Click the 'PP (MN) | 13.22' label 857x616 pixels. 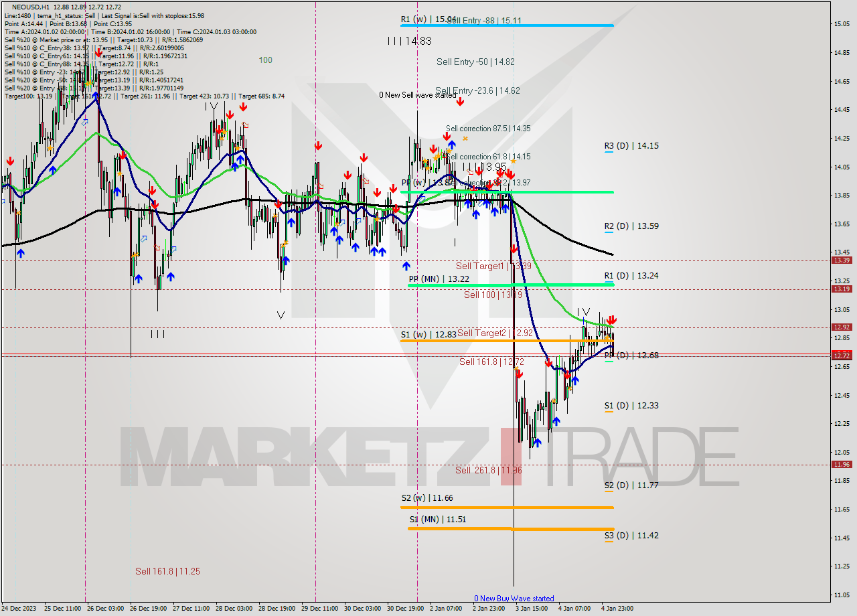point(439,279)
